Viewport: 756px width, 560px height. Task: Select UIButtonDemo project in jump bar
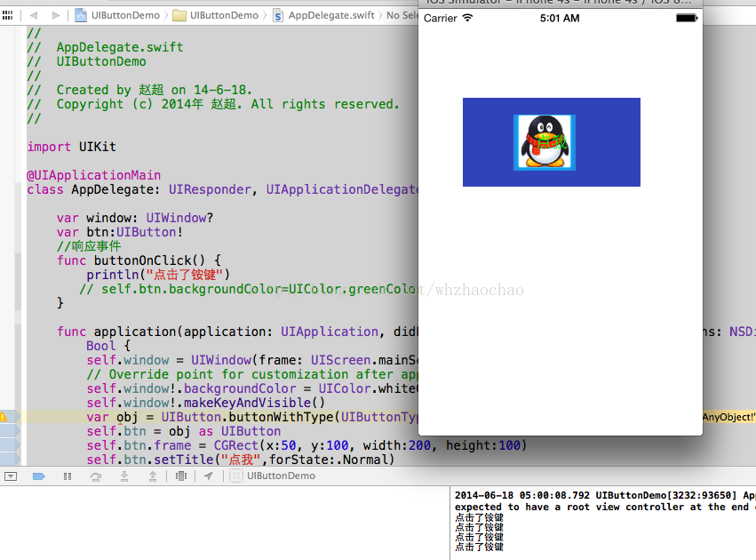[117, 15]
